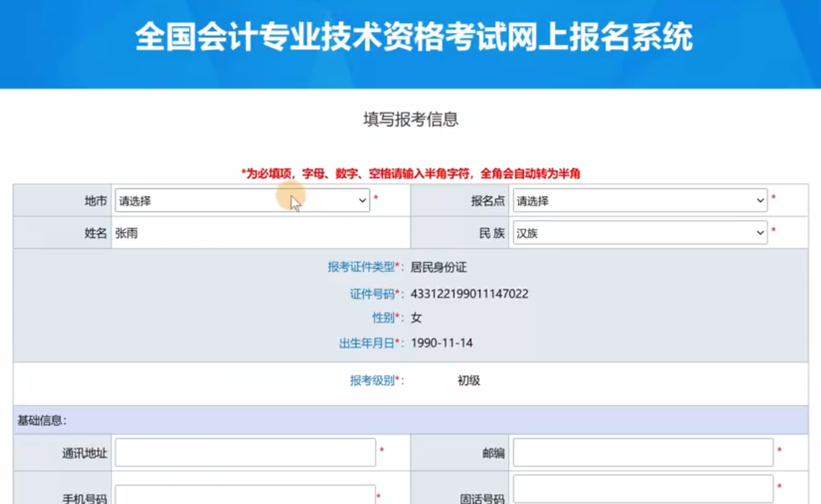821x504 pixels.
Task: Click the 邮编 input field
Action: (643, 452)
